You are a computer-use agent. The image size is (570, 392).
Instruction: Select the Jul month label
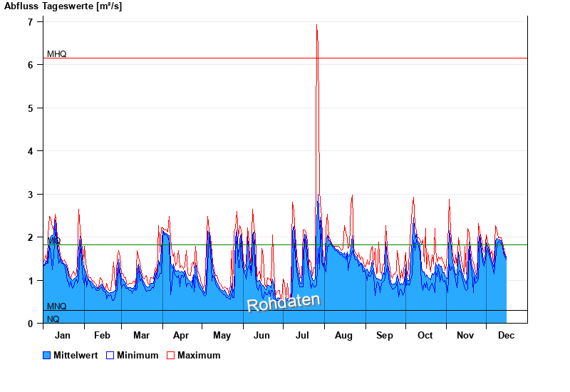click(303, 335)
